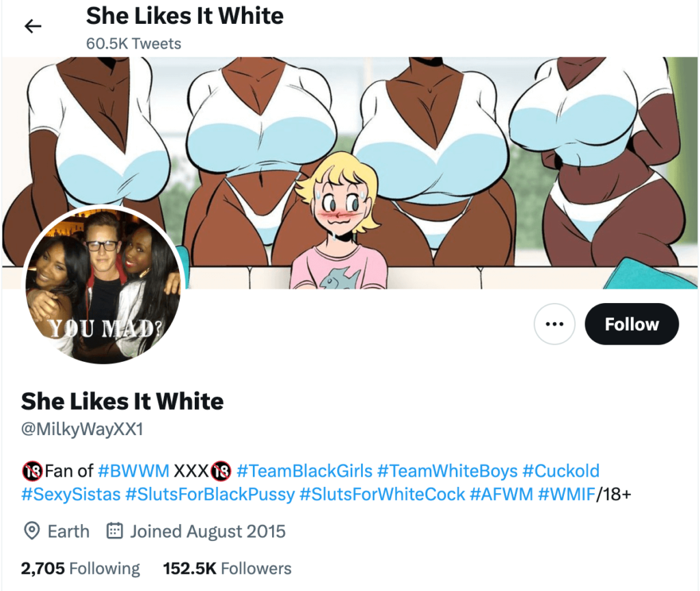The width and height of the screenshot is (700, 591).
Task: Open the #WMIF hashtag link
Action: (567, 494)
